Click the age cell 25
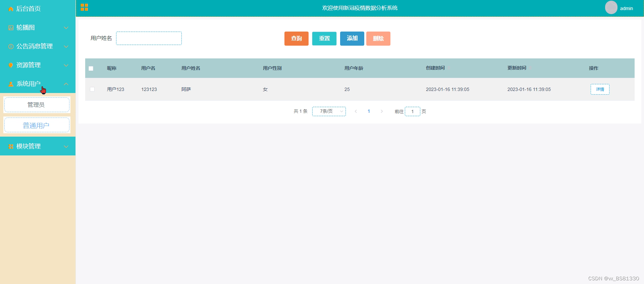This screenshot has width=644, height=284. [x=347, y=89]
